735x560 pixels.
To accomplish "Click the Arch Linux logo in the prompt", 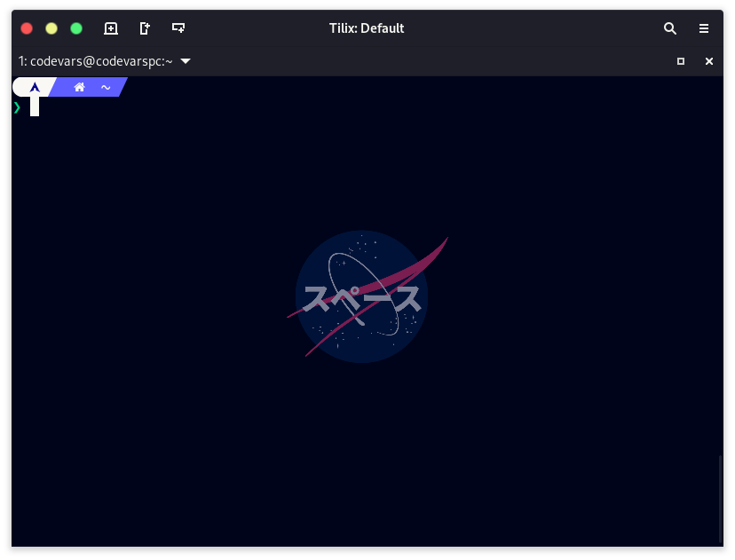I will (35, 87).
